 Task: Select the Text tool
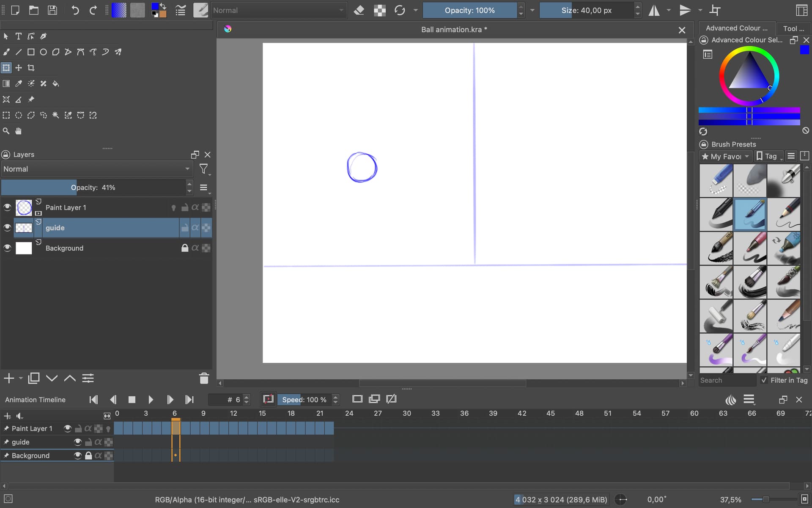pos(19,36)
